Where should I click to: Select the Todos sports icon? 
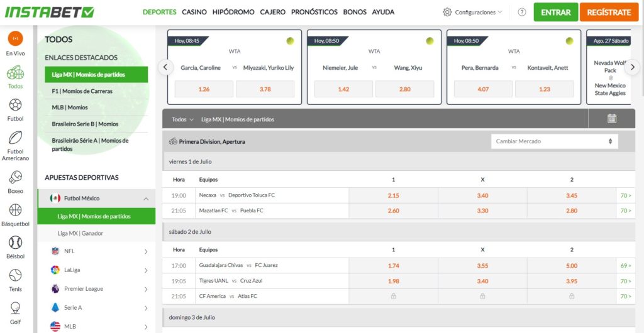coord(15,72)
